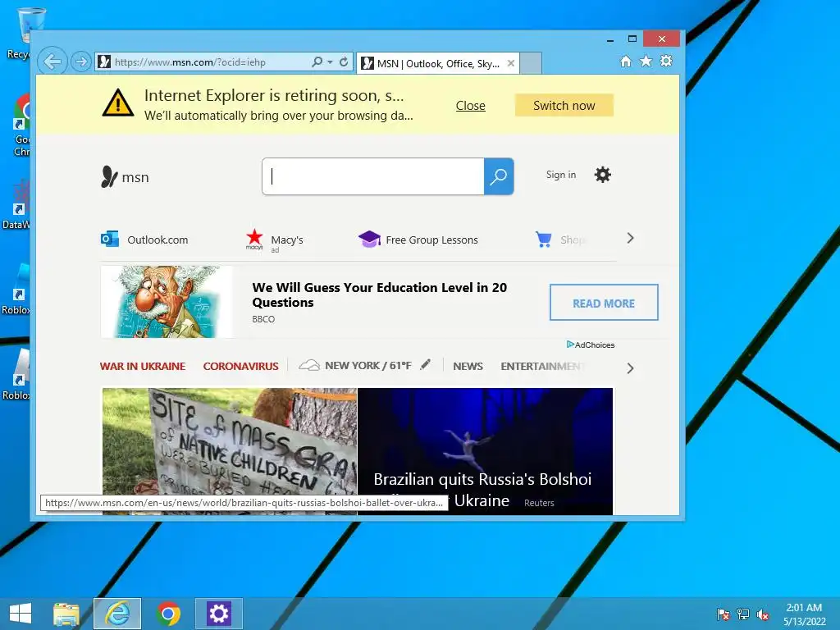Expand more shortcut links with chevron
The height and width of the screenshot is (630, 840).
[x=631, y=238]
